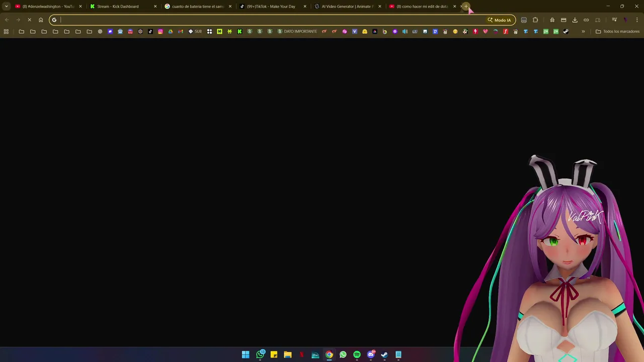Open WhatsApp with the 13 badge
The width and height of the screenshot is (644, 362).
[x=260, y=355]
